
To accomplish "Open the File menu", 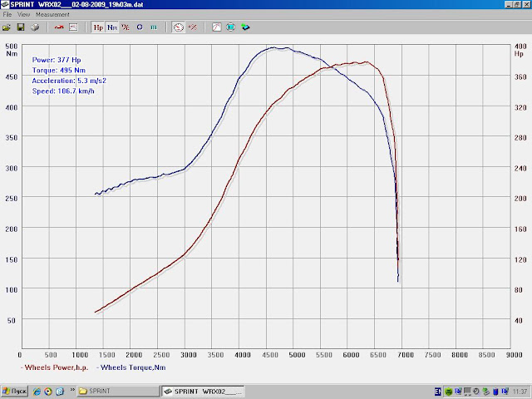I will pyautogui.click(x=7, y=15).
